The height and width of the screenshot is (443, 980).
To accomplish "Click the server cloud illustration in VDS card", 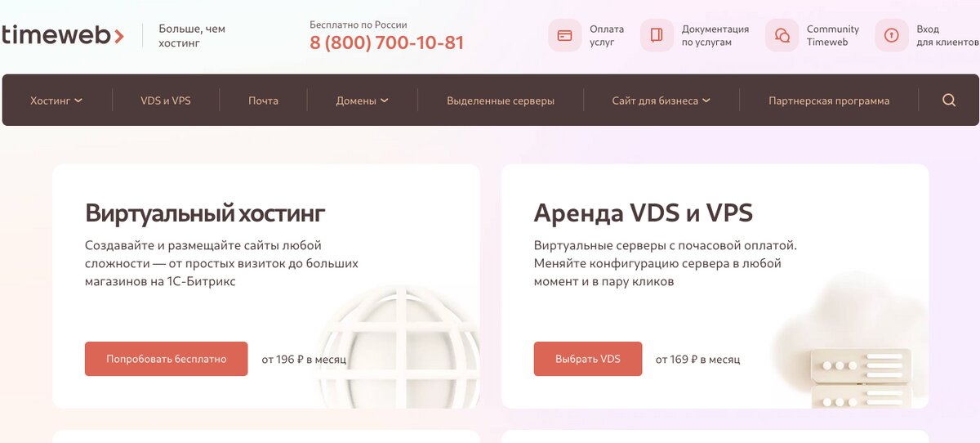I will [849, 342].
